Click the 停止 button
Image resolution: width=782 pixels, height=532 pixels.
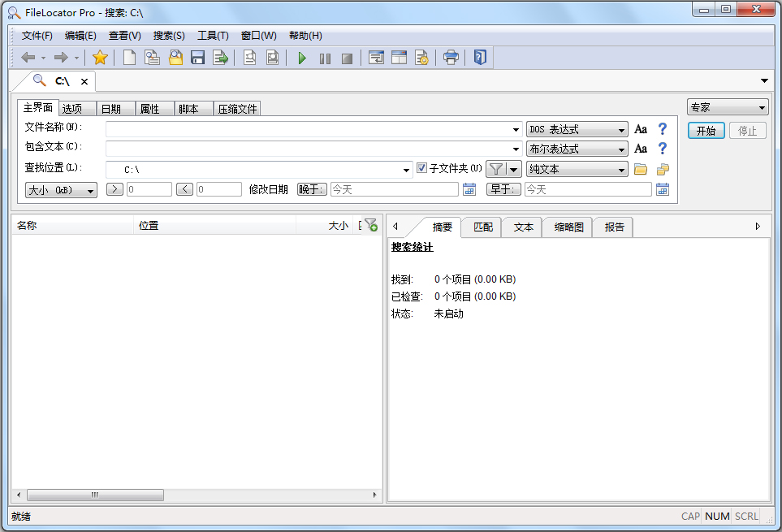coord(748,131)
